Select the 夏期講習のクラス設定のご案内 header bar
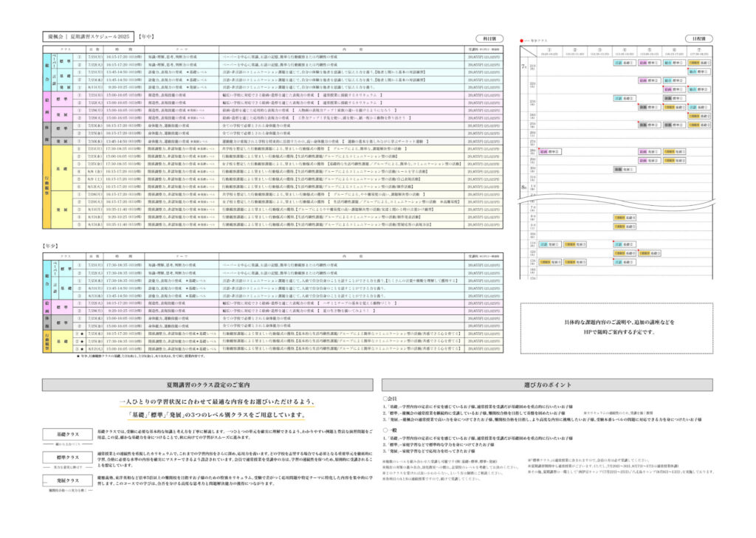This screenshot has width=756, height=538. tap(207, 384)
